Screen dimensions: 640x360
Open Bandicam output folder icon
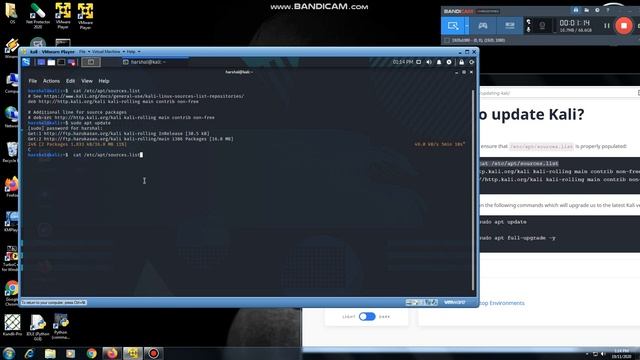[587, 10]
